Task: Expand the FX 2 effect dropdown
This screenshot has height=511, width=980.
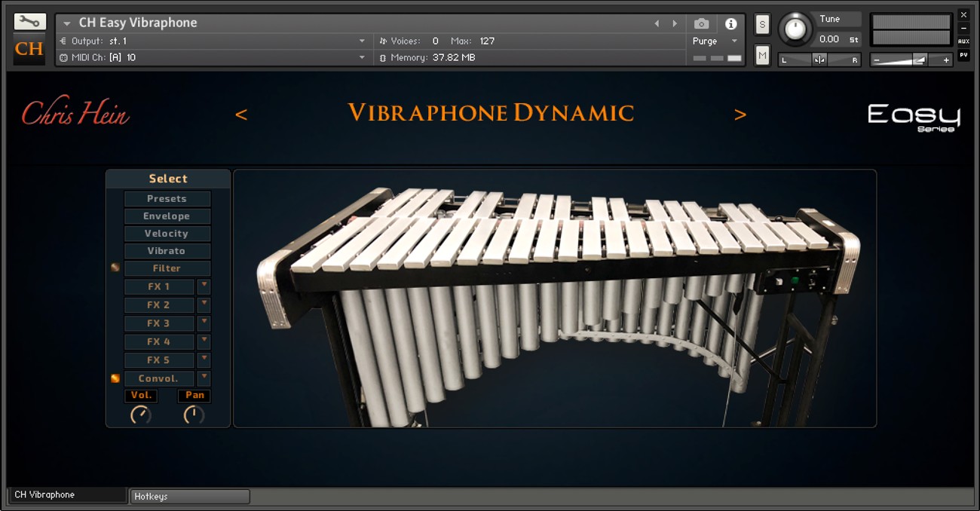Action: click(204, 304)
